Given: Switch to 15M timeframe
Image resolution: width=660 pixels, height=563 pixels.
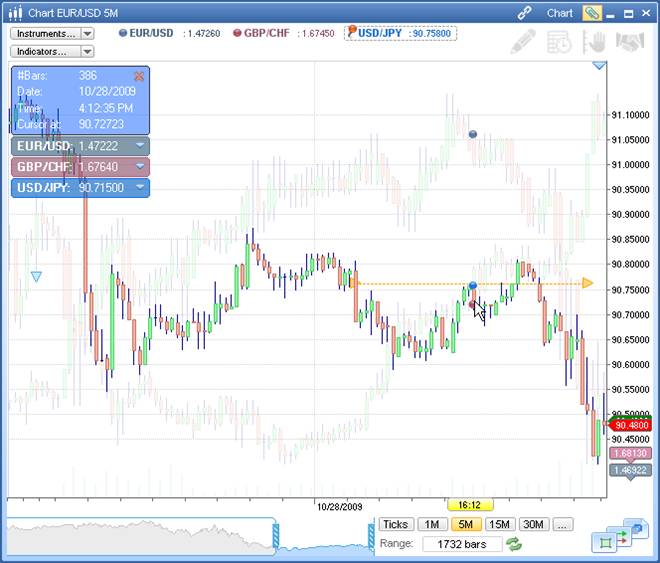Looking at the screenshot, I should (x=500, y=524).
